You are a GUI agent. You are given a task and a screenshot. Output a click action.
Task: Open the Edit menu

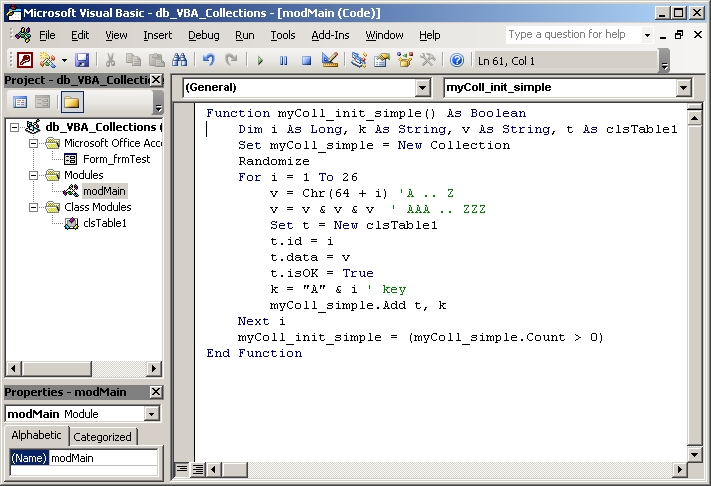coord(80,35)
